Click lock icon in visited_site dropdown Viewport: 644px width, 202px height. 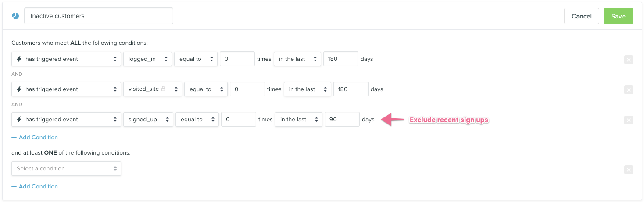[163, 89]
